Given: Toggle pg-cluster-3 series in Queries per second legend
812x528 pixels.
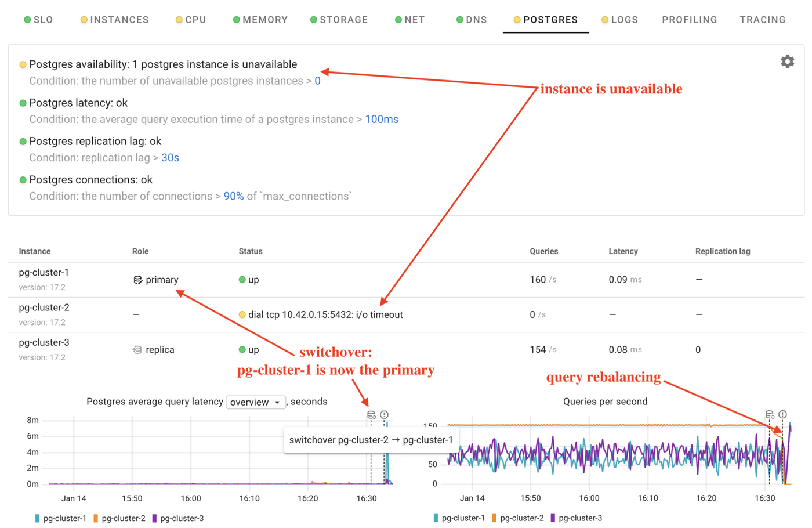Looking at the screenshot, I should point(577,518).
